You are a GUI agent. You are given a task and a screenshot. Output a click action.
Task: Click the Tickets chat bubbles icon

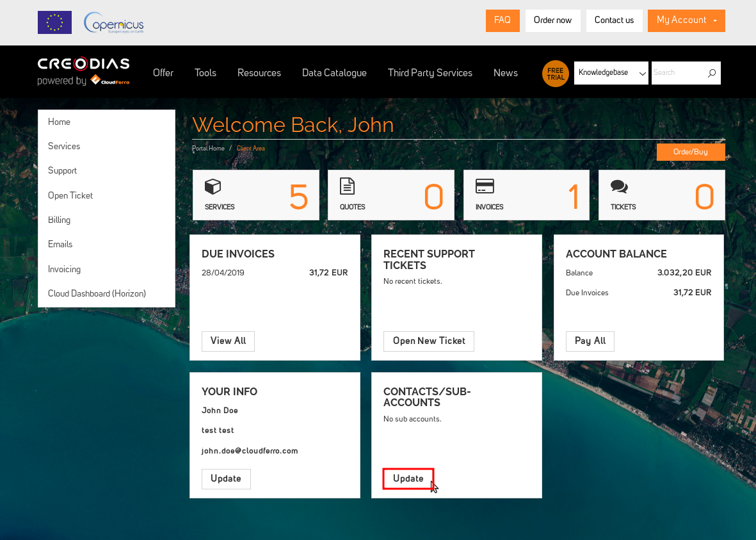pos(619,186)
